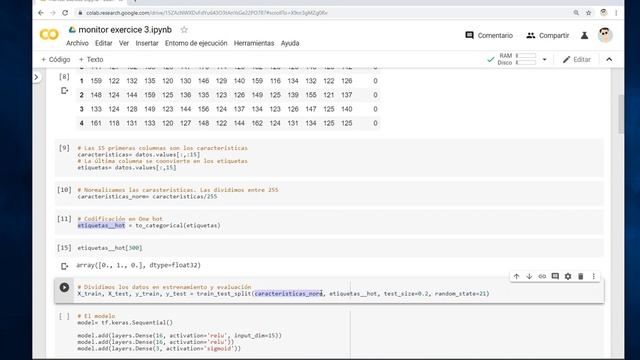640x360 pixels.
Task: Click the browser forward arrow
Action: pos(53,13)
